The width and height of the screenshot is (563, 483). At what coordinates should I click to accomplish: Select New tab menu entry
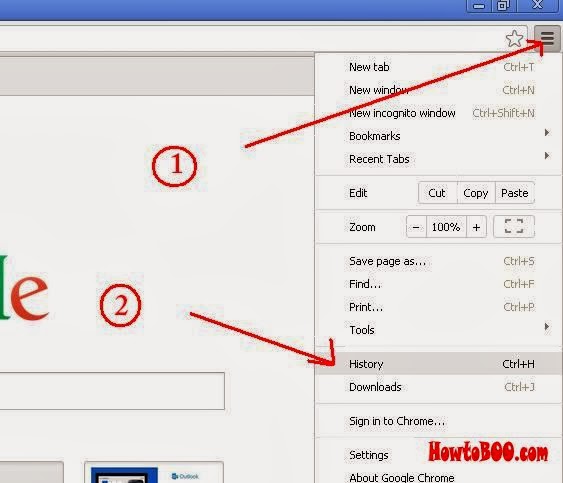pos(438,67)
